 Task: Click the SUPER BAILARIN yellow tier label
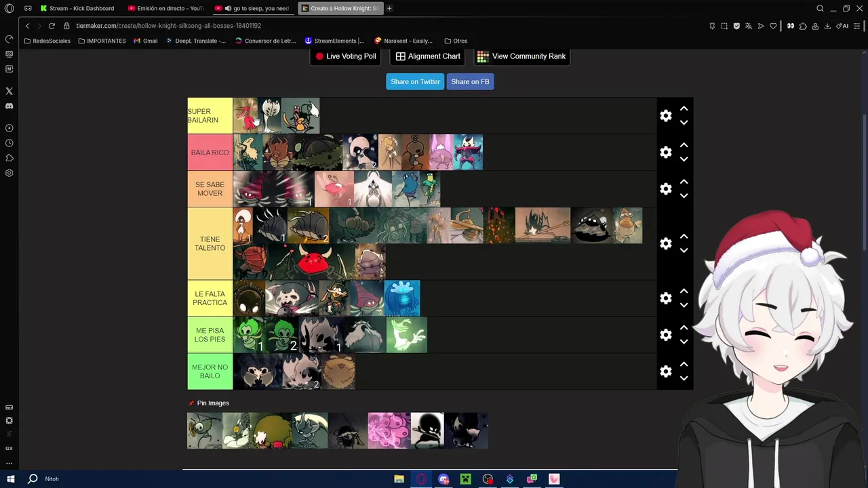pos(210,116)
